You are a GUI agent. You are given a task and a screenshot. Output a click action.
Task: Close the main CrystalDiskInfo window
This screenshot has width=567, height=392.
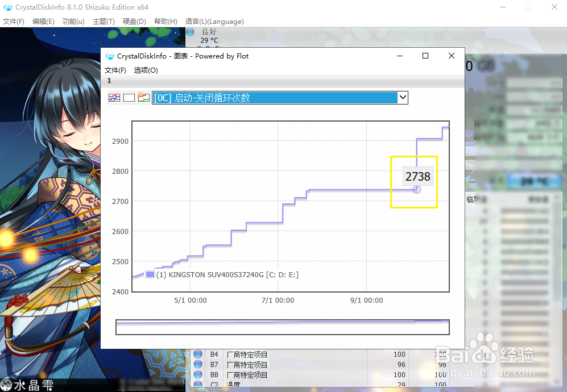click(554, 7)
